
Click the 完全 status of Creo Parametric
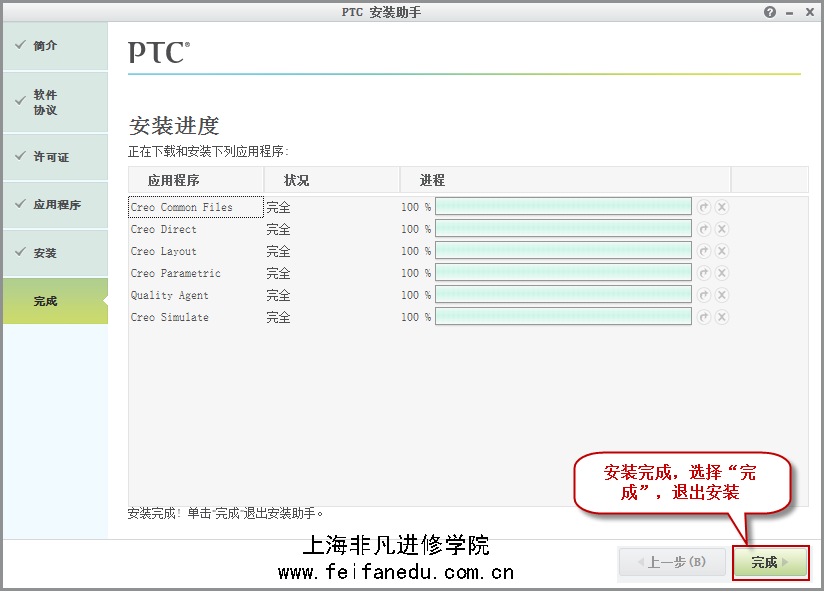pyautogui.click(x=278, y=274)
